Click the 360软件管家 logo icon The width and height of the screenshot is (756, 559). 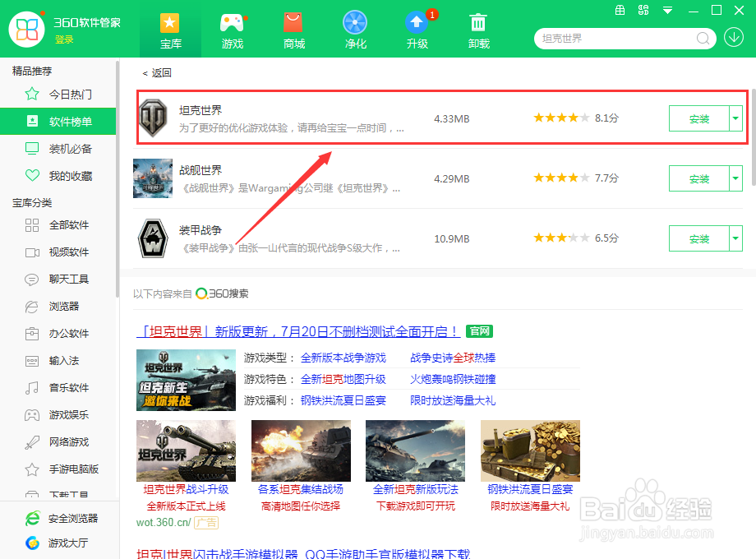[26, 29]
